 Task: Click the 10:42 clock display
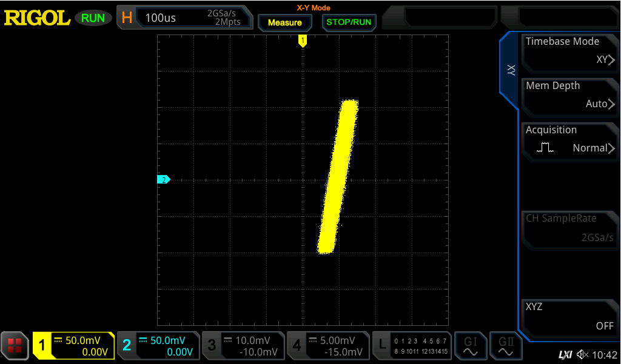pyautogui.click(x=605, y=355)
